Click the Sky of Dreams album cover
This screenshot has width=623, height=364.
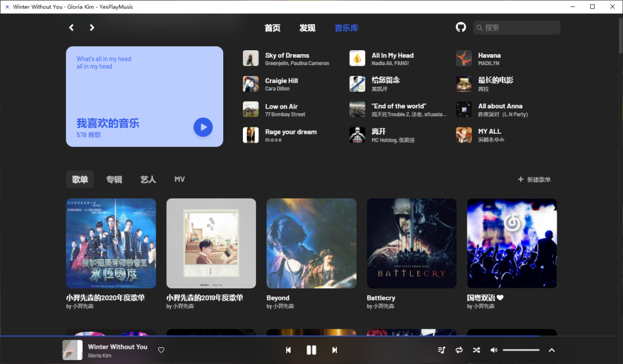coord(251,58)
